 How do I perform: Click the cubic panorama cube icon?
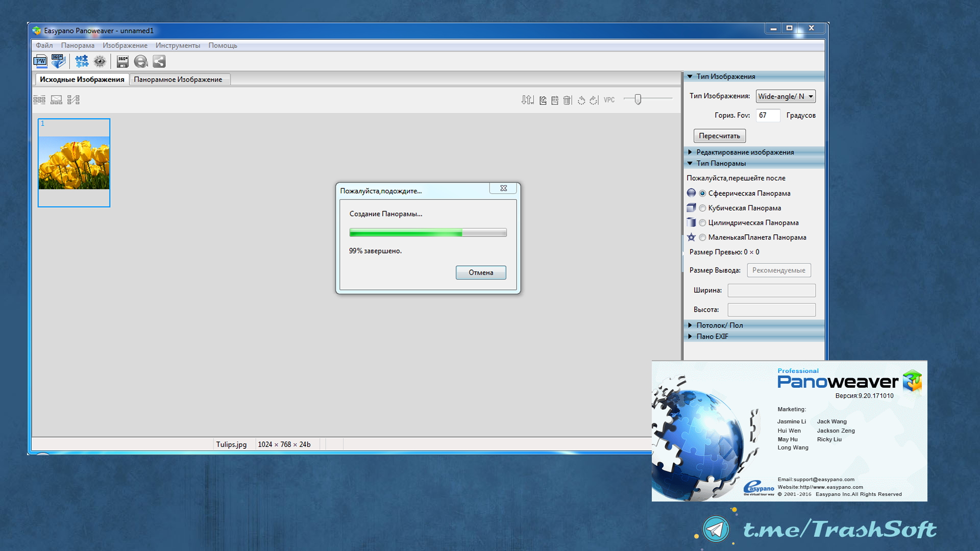tap(691, 208)
